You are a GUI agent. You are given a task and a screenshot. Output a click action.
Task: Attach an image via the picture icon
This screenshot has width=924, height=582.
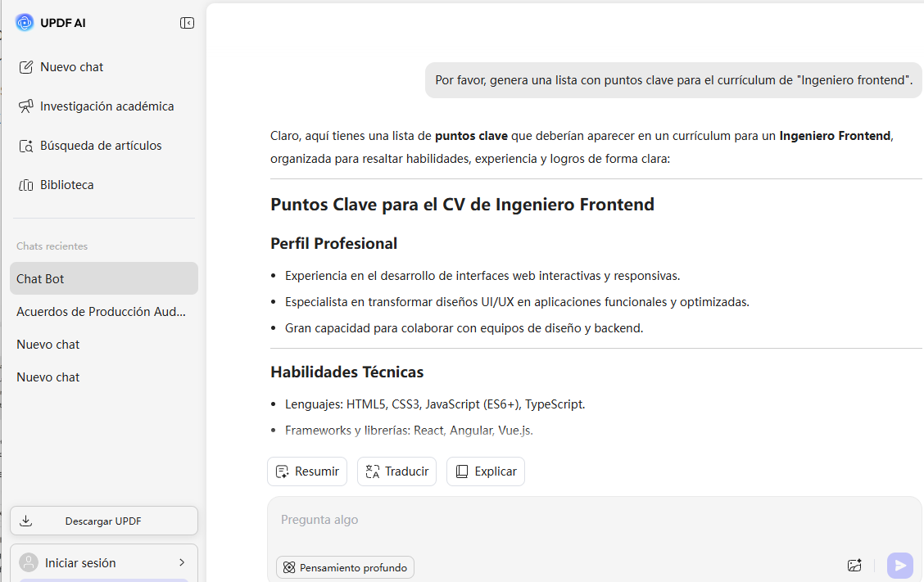pos(854,565)
